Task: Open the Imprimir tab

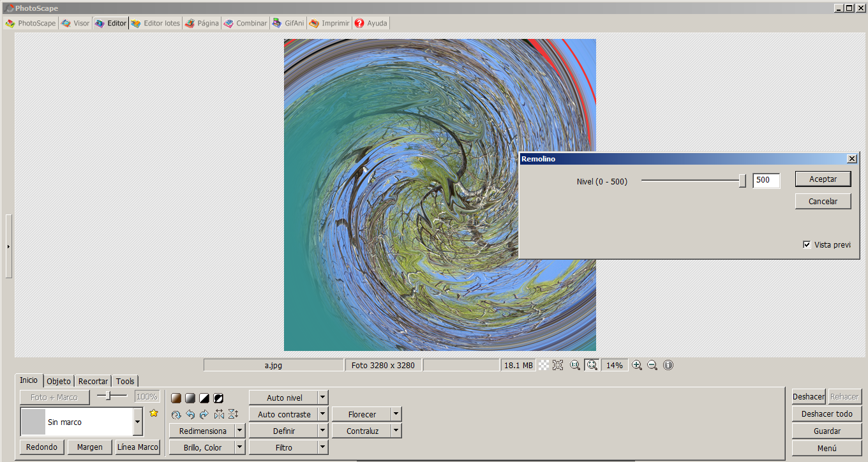Action: (329, 23)
